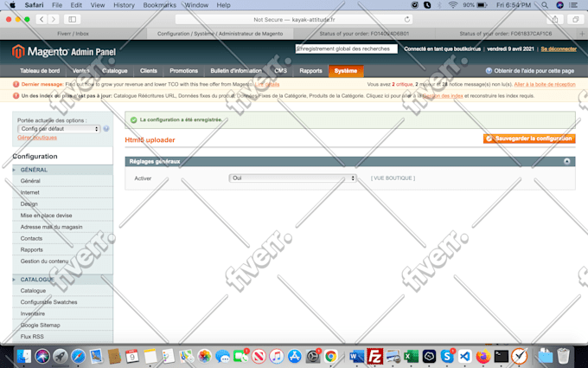
Task: Switch to the order FO61837CAF1C6 tab
Action: pos(506,34)
